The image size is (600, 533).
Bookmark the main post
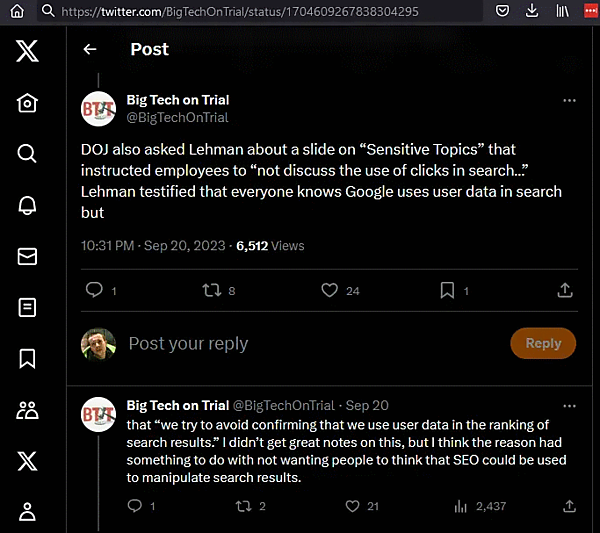tap(447, 290)
